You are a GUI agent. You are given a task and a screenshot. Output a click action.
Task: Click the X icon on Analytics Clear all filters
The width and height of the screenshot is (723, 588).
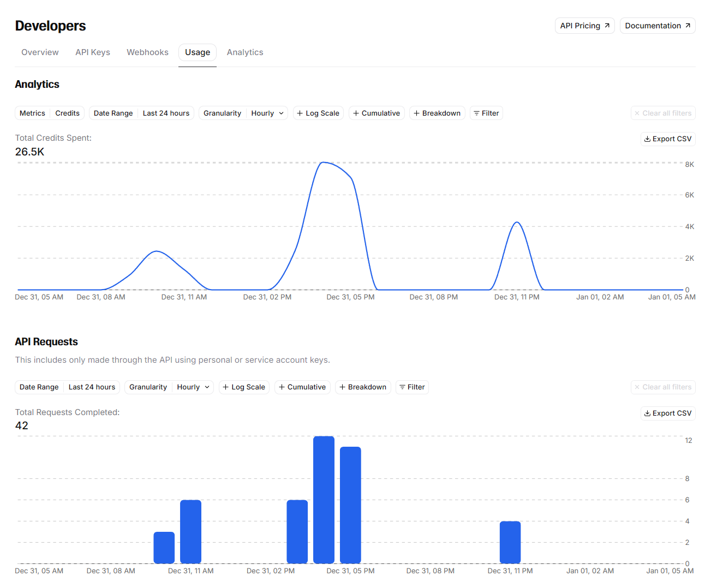tap(637, 113)
